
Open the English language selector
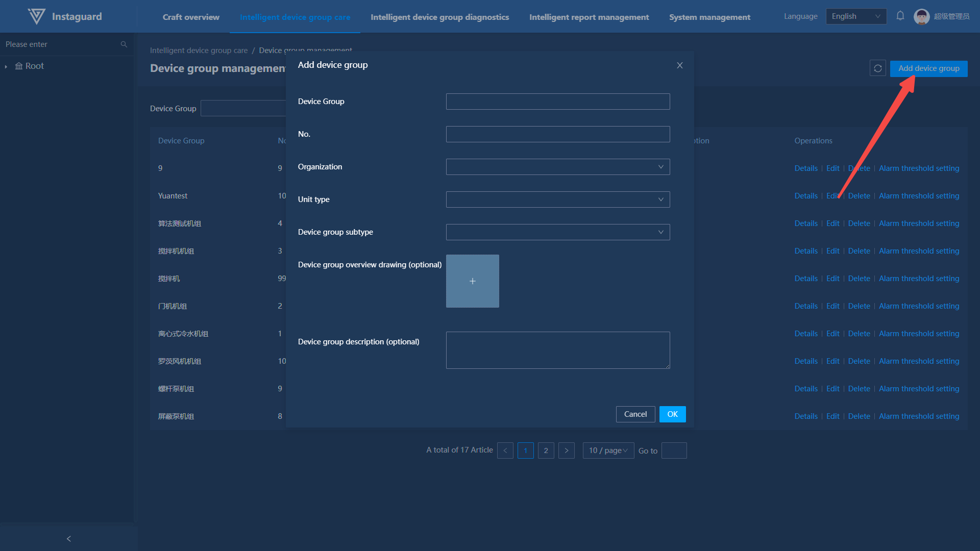[x=856, y=16]
